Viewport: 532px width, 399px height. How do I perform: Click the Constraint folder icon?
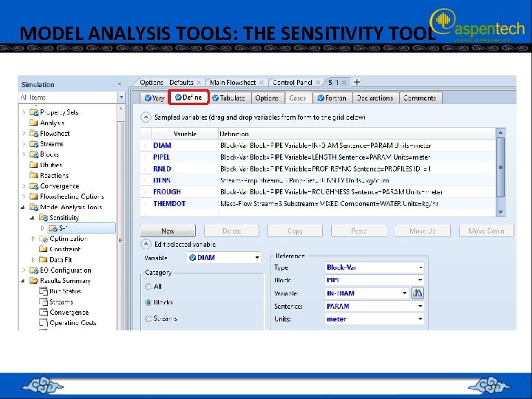click(43, 249)
